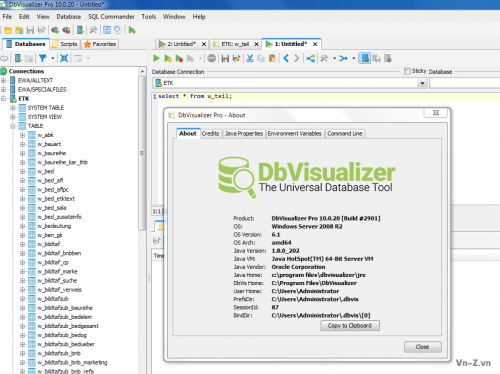This screenshot has height=374, width=500.
Task: Click the filter funnel icon in Databases panel
Action: click(43, 58)
